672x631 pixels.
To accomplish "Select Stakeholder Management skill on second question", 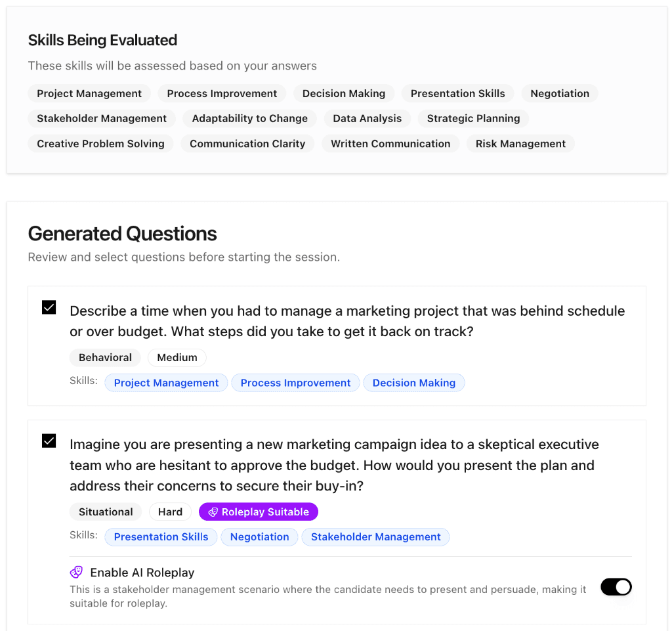I will [x=375, y=536].
